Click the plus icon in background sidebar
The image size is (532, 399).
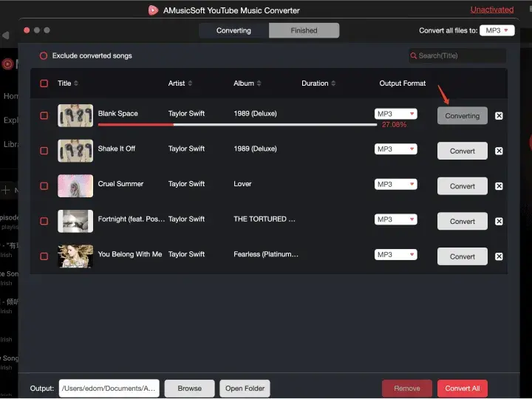point(5,190)
